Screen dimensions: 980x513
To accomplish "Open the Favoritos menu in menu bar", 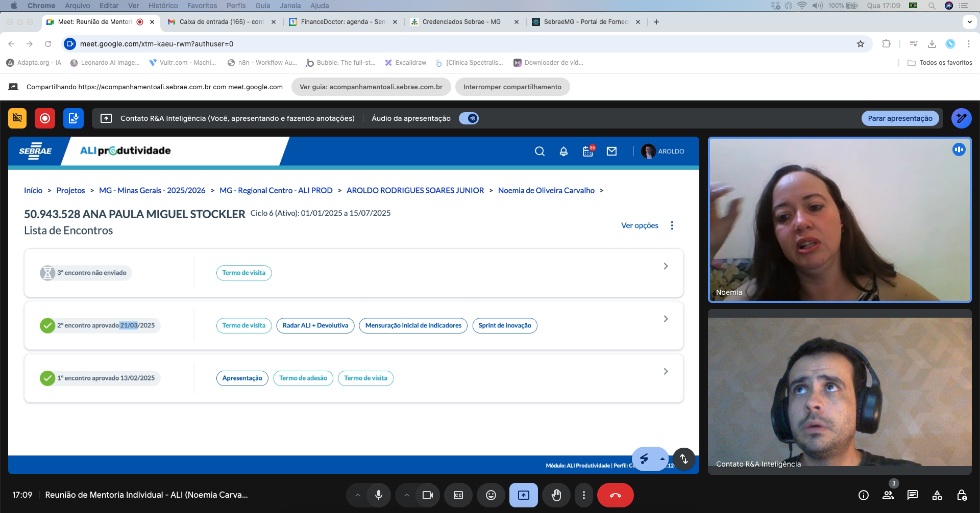I will 202,6.
